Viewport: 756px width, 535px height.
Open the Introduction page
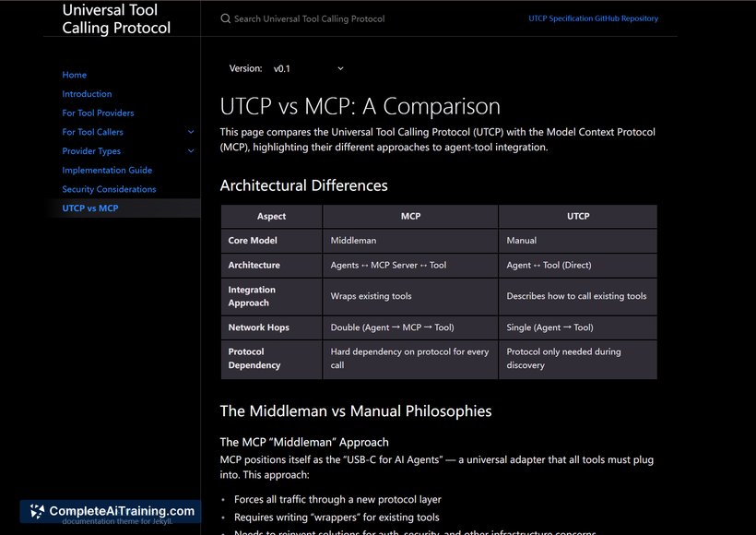(87, 93)
